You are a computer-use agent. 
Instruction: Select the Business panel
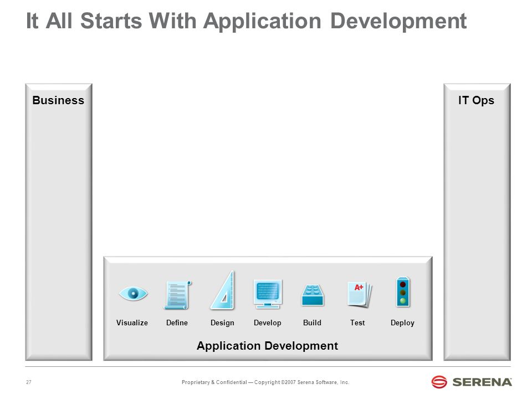pyautogui.click(x=59, y=222)
